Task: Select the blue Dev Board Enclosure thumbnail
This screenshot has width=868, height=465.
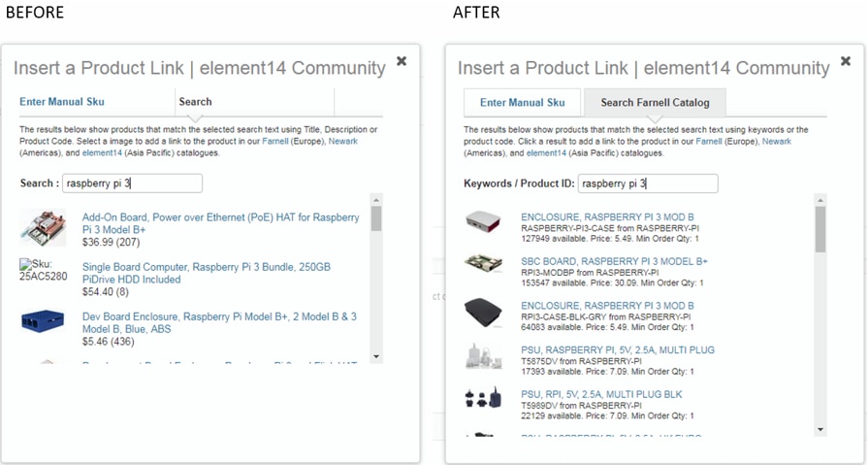Action: (43, 321)
